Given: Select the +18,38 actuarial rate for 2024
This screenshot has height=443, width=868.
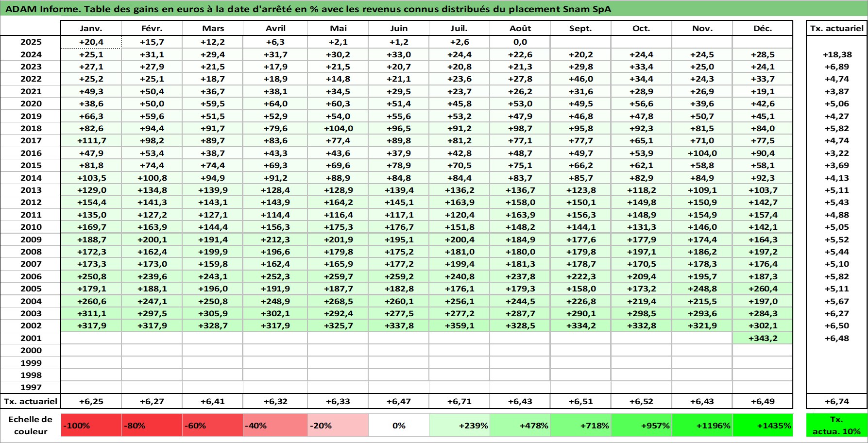Looking at the screenshot, I should 837,54.
